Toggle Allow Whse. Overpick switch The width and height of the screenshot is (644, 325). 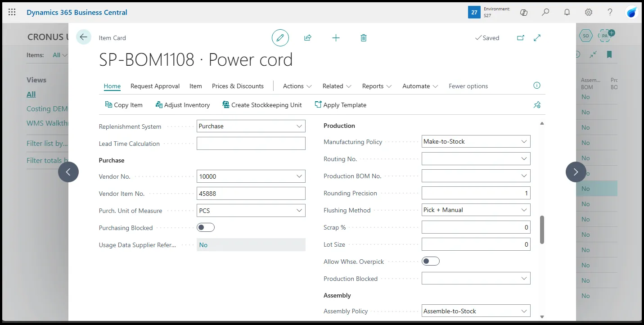431,261
